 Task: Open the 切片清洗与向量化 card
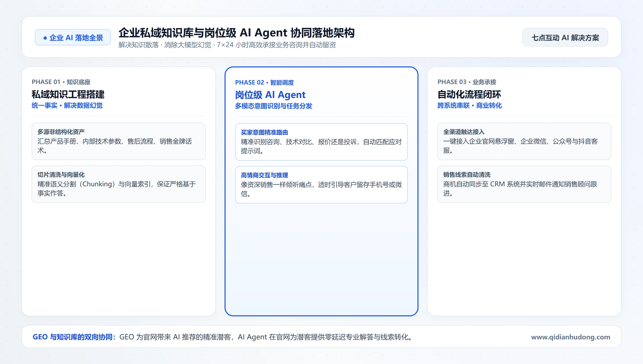(x=119, y=184)
